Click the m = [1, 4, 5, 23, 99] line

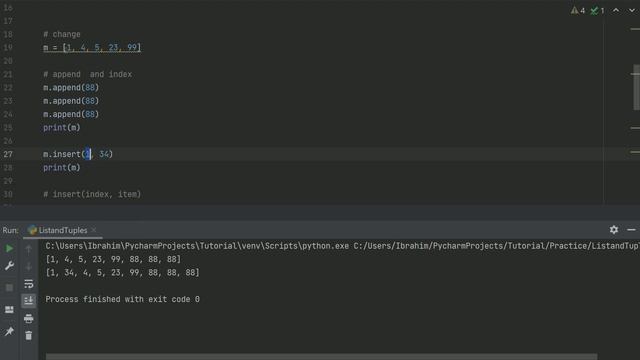click(92, 47)
